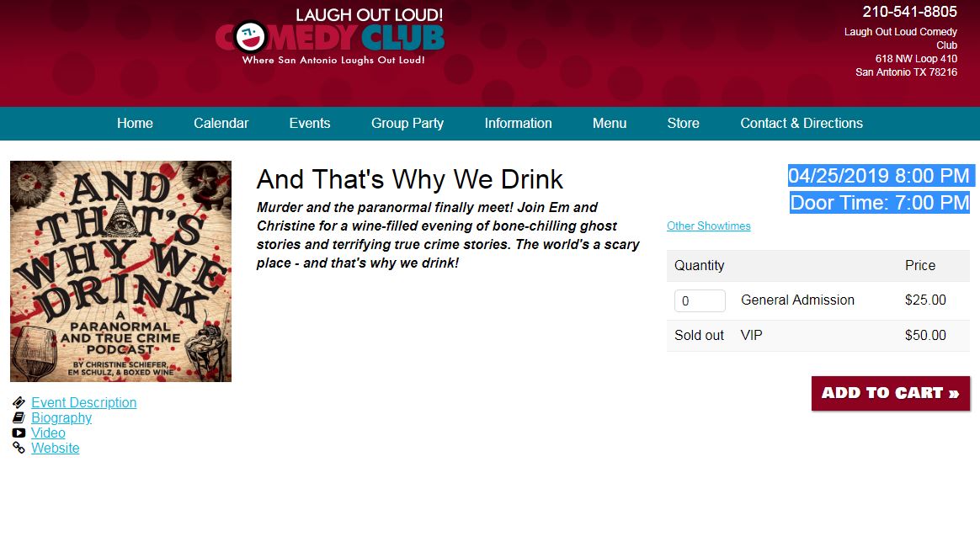Click the Add to Cart button
This screenshot has width=980, height=547.
pos(891,393)
